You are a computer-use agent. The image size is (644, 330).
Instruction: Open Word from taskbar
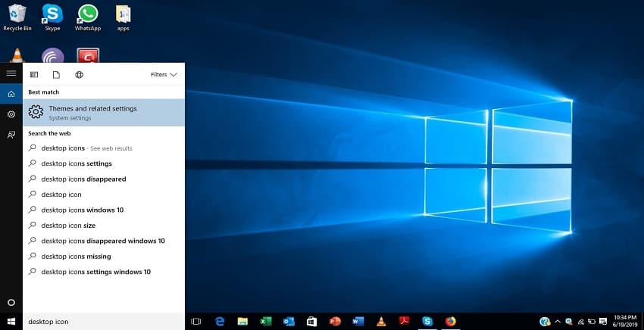358,322
